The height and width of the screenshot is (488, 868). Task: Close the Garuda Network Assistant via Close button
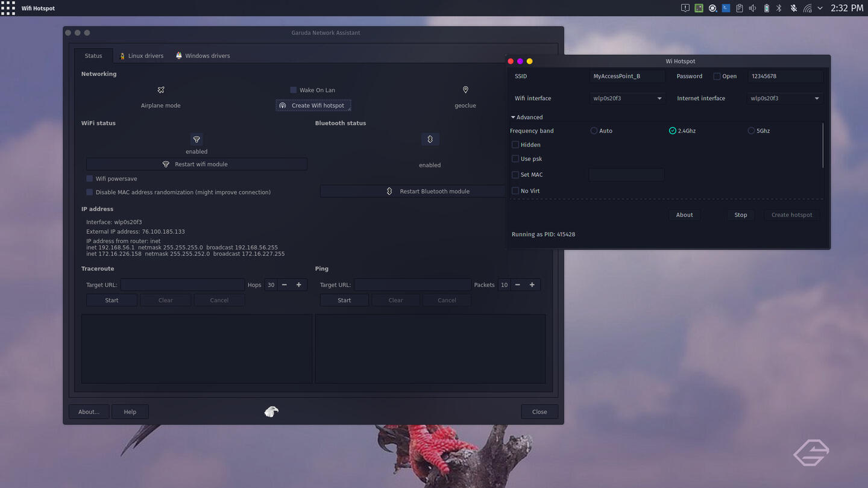tap(539, 412)
